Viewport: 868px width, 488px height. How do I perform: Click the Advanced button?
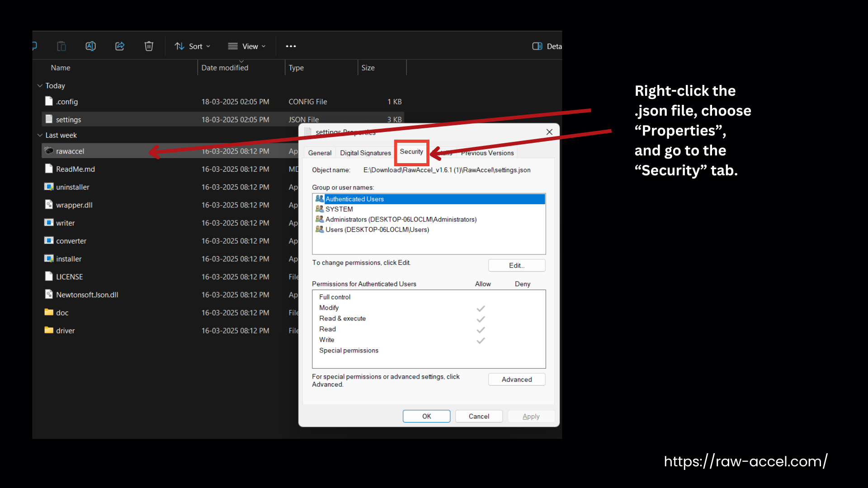point(517,380)
